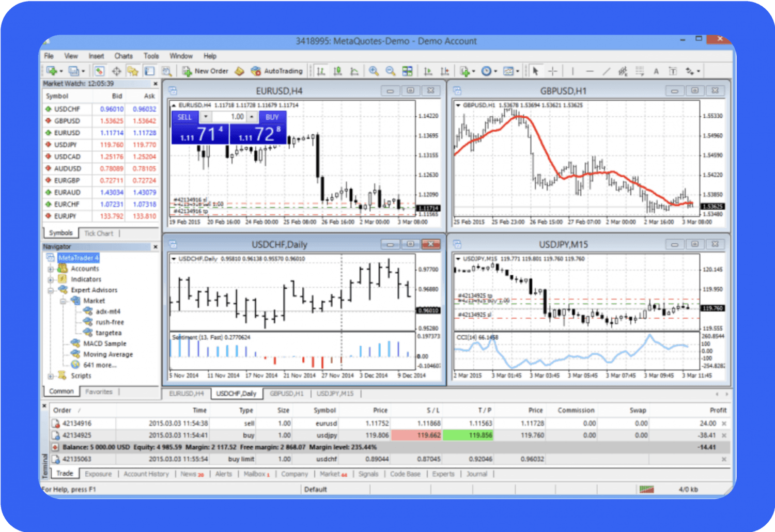The width and height of the screenshot is (775, 532).
Task: Switch chart to Bar Chart mode
Action: [x=321, y=71]
